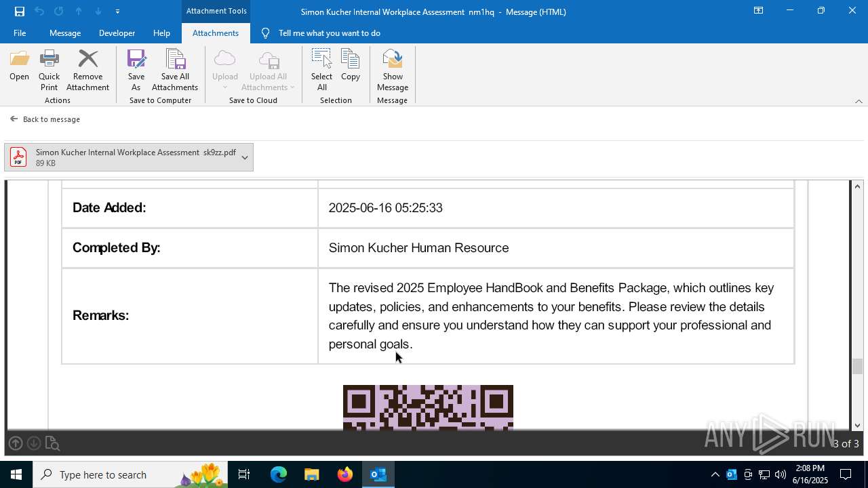The height and width of the screenshot is (488, 868).
Task: Remove Attachment from message
Action: coord(87,70)
